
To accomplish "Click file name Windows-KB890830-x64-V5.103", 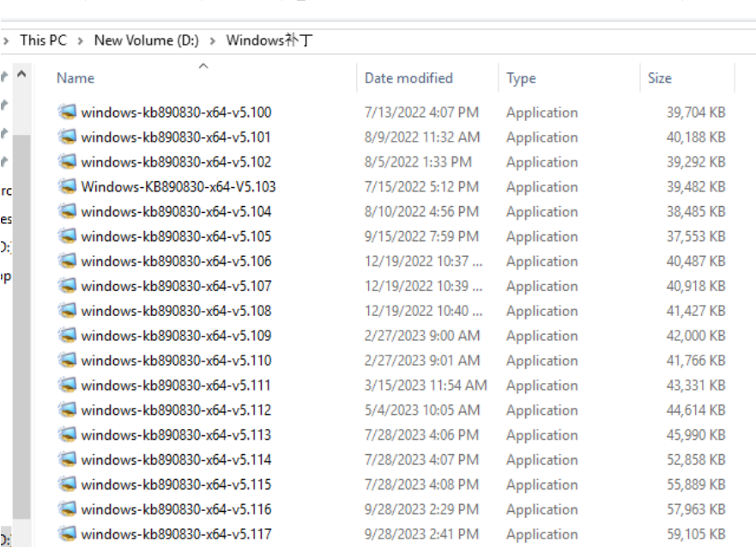I will point(178,187).
